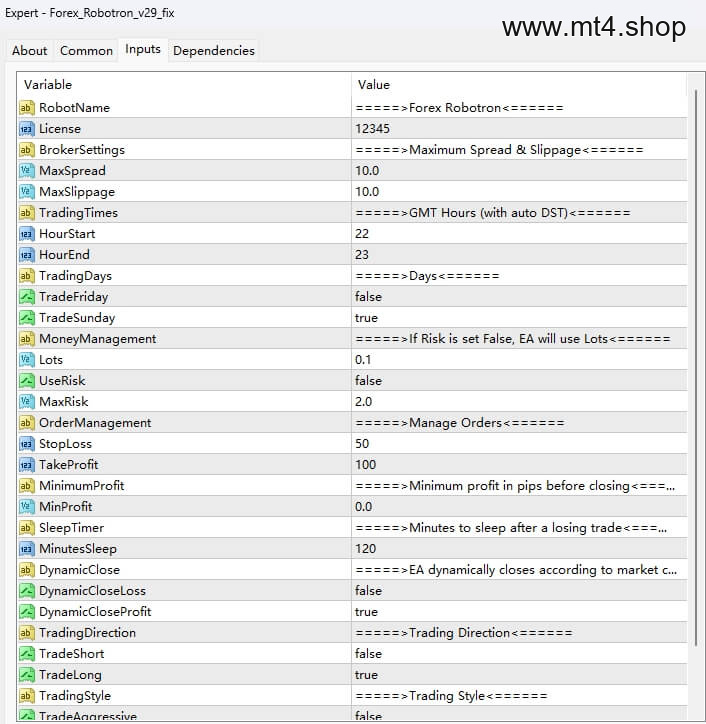
Task: Click the StopLoss integer icon
Action: (x=27, y=444)
